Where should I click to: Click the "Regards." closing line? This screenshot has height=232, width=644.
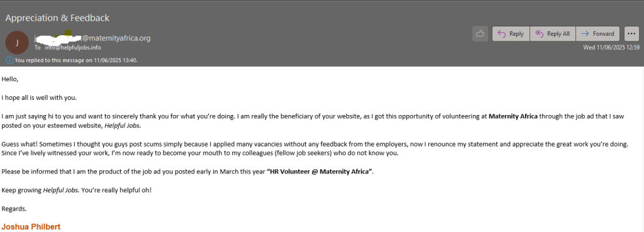pos(14,209)
